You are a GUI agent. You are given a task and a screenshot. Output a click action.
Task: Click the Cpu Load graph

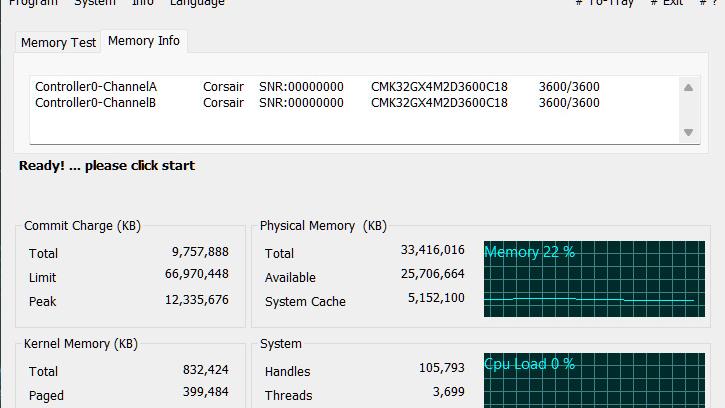coord(593,380)
